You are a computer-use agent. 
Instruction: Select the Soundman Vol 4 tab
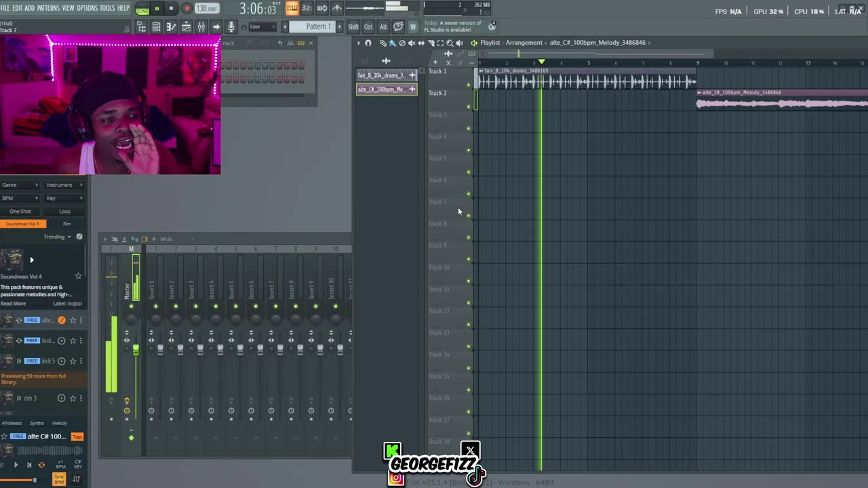coord(22,224)
